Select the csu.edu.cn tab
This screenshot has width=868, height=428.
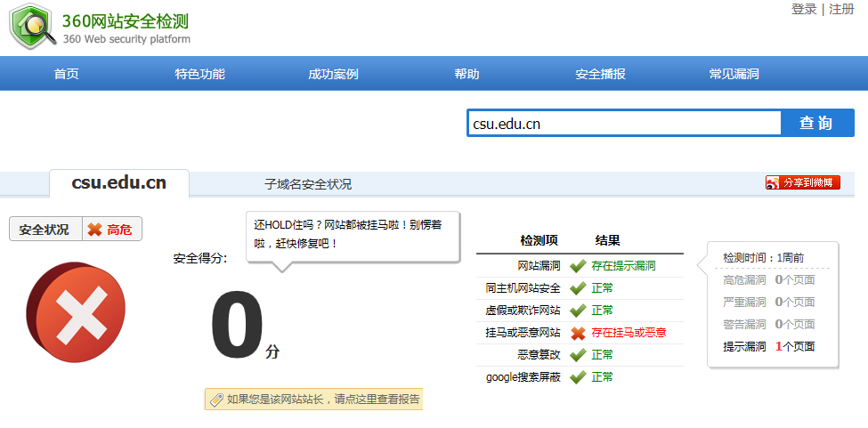point(118,183)
